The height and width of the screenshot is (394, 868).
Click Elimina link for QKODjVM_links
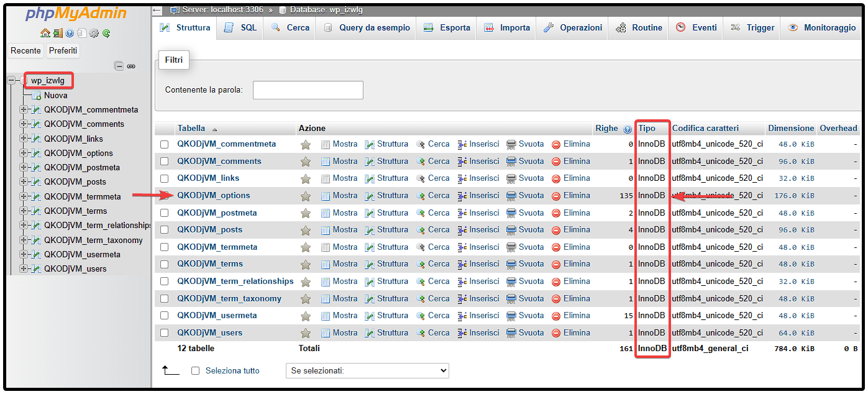pyautogui.click(x=577, y=178)
